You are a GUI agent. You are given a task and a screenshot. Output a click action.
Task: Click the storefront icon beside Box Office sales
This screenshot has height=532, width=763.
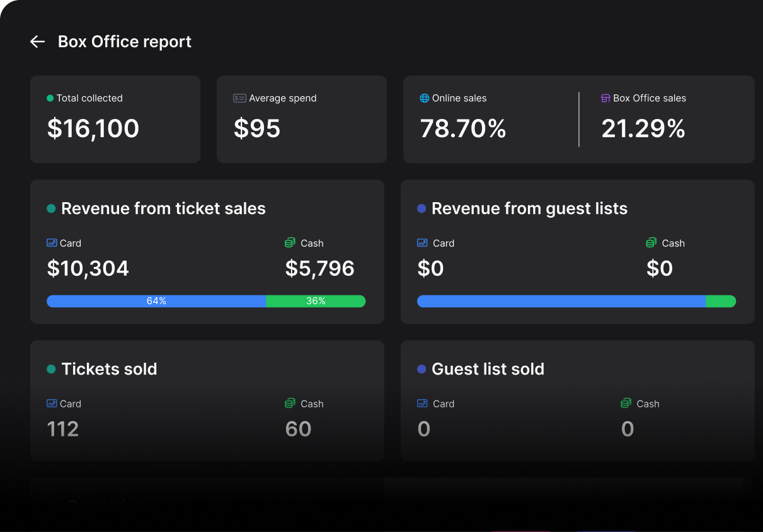pyautogui.click(x=605, y=98)
